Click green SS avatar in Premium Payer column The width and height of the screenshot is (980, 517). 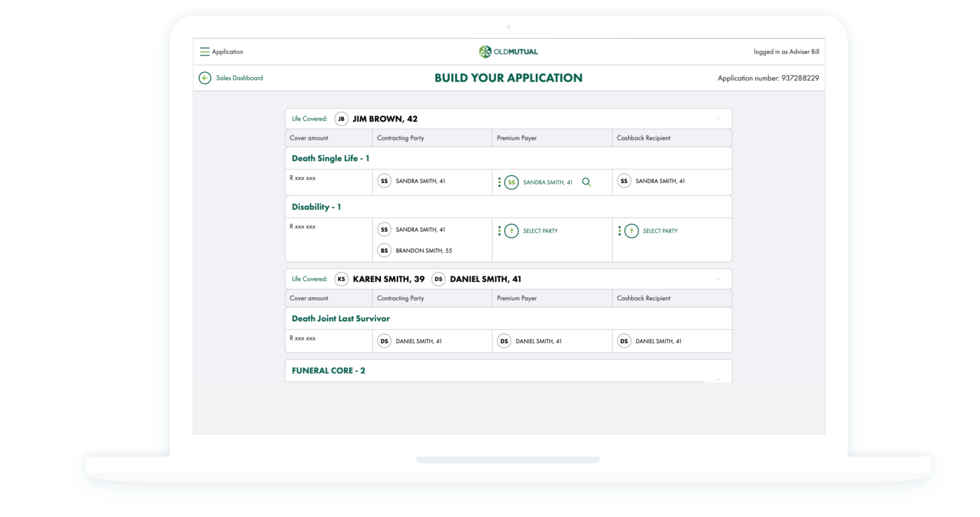point(512,182)
